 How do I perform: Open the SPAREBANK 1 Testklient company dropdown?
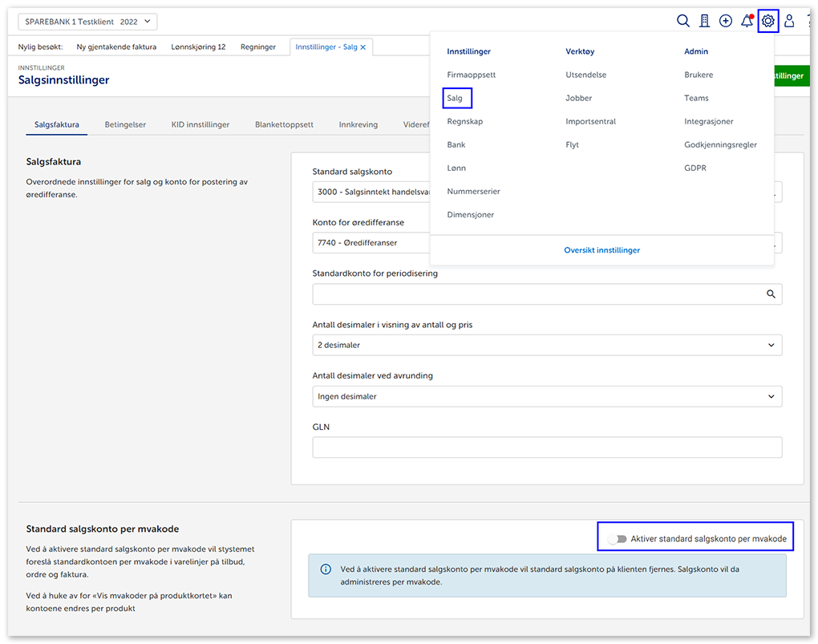pyautogui.click(x=88, y=22)
